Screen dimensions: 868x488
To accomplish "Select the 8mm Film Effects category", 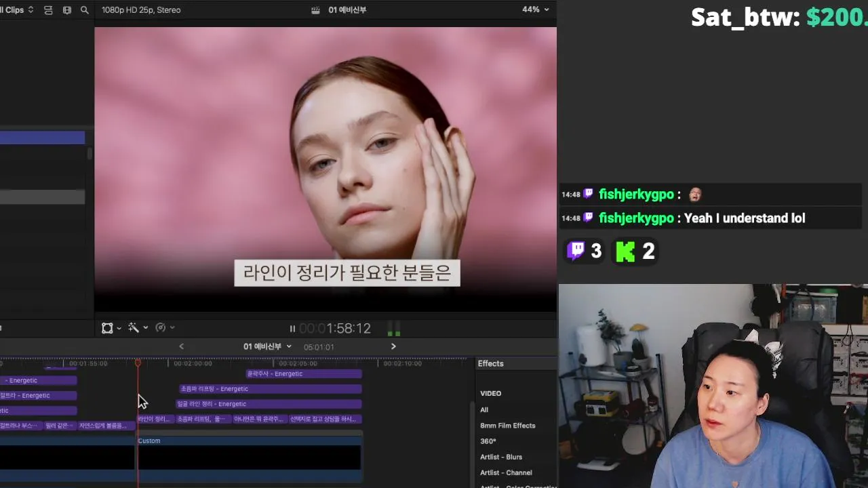I will pyautogui.click(x=508, y=426).
